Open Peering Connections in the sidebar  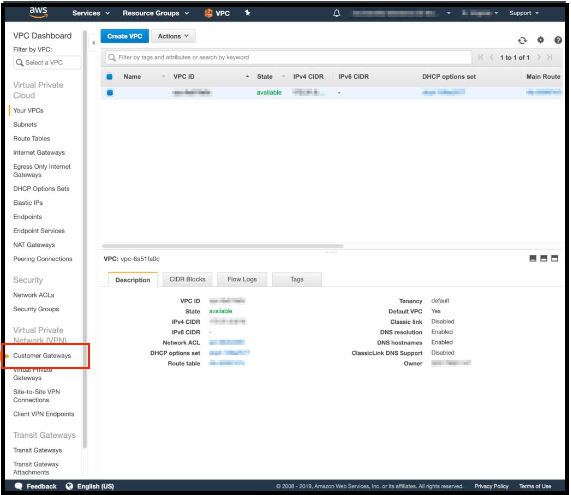(43, 259)
